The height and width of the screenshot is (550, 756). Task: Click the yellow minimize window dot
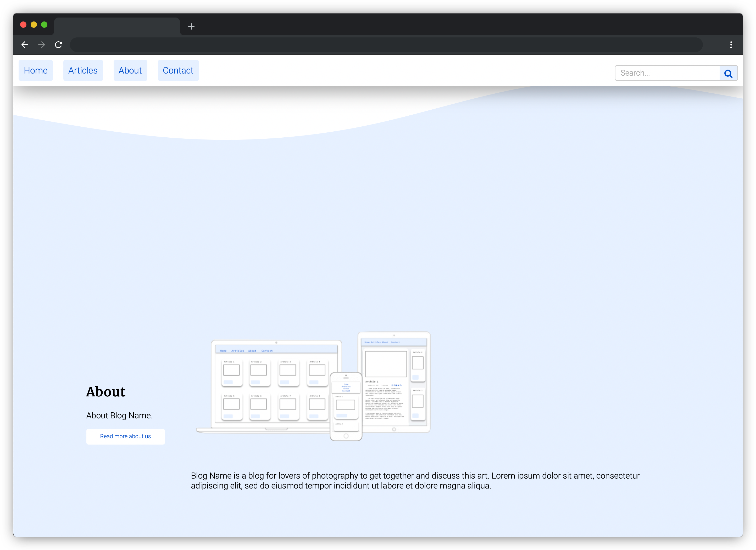(34, 25)
